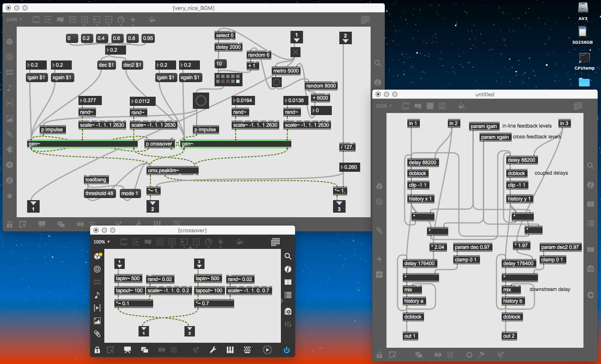This screenshot has width=601, height=364.
Task: Click the circular play icon in crossover toolbar
Action: click(267, 350)
